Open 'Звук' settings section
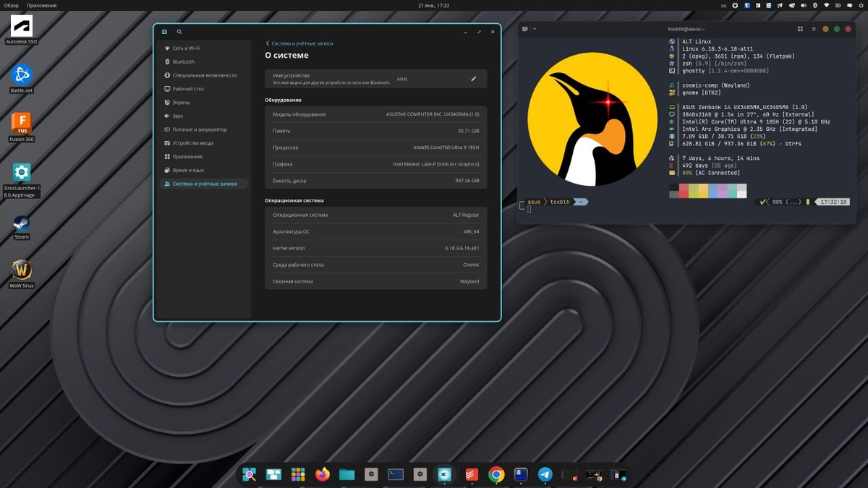 click(204, 116)
